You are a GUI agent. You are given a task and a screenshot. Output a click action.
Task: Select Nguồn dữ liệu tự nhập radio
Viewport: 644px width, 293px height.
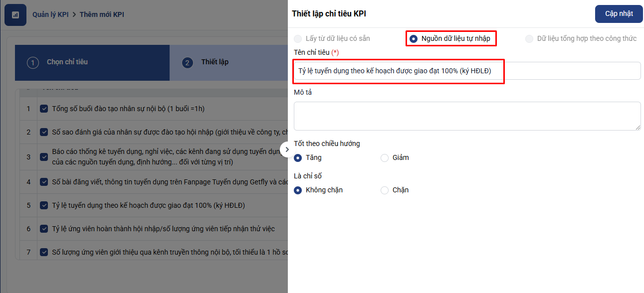[x=414, y=39]
